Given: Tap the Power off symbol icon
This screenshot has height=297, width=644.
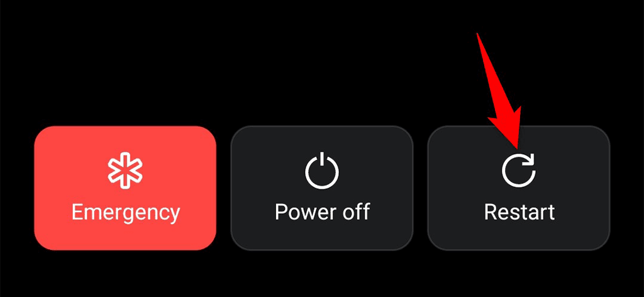Looking at the screenshot, I should pyautogui.click(x=322, y=171).
